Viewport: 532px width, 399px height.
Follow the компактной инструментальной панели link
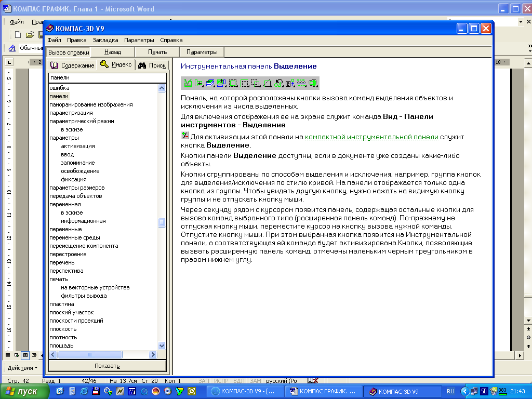click(x=371, y=137)
